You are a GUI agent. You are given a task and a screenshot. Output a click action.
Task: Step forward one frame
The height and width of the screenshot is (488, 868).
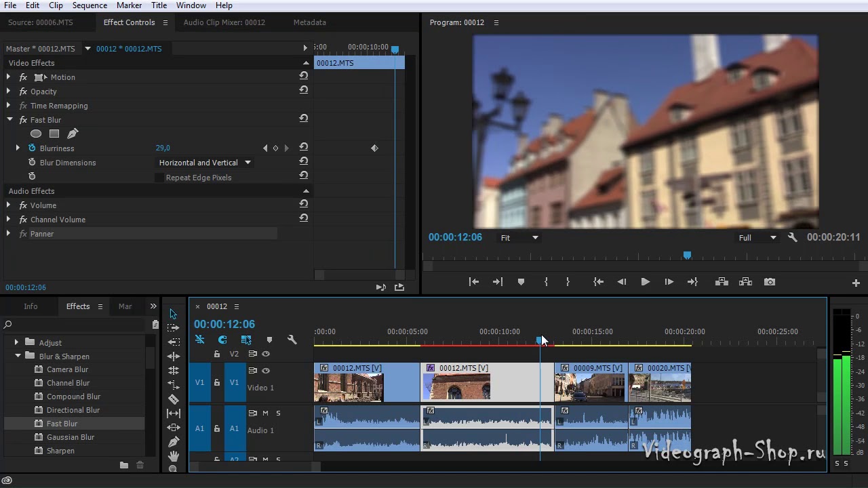(x=669, y=282)
